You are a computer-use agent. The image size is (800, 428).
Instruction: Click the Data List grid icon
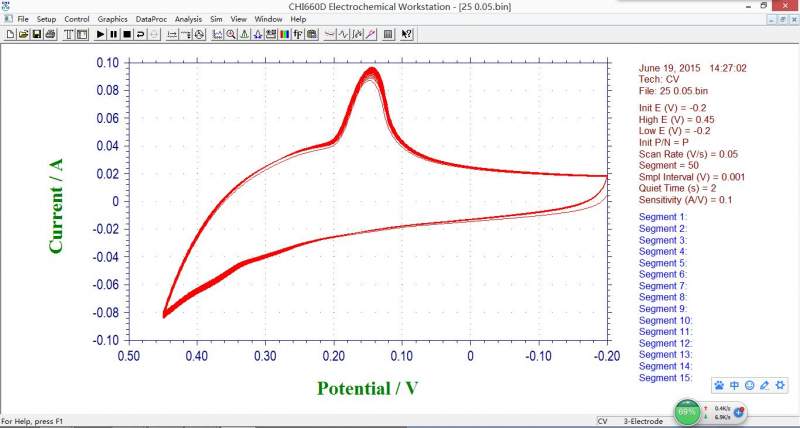pyautogui.click(x=388, y=34)
